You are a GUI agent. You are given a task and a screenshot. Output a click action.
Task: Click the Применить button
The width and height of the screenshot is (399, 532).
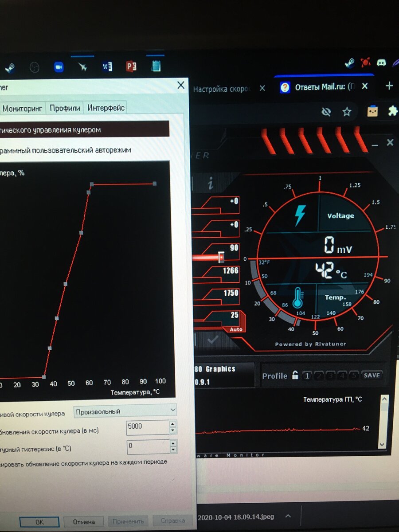point(128,521)
